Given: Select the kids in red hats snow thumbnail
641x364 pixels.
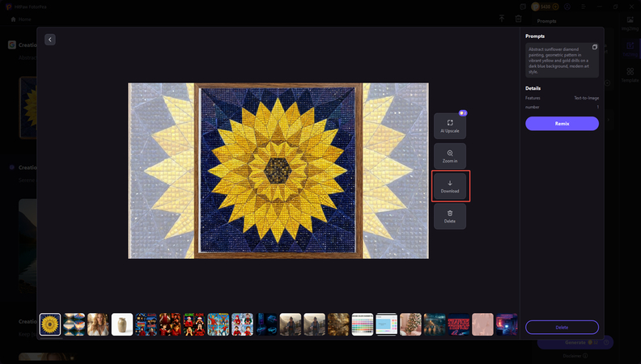Looking at the screenshot, I should pyautogui.click(x=243, y=324).
